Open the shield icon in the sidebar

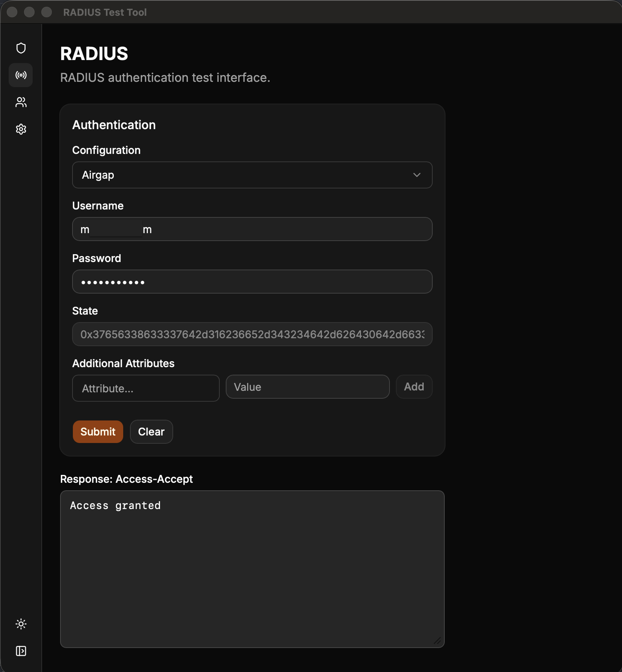(x=21, y=48)
